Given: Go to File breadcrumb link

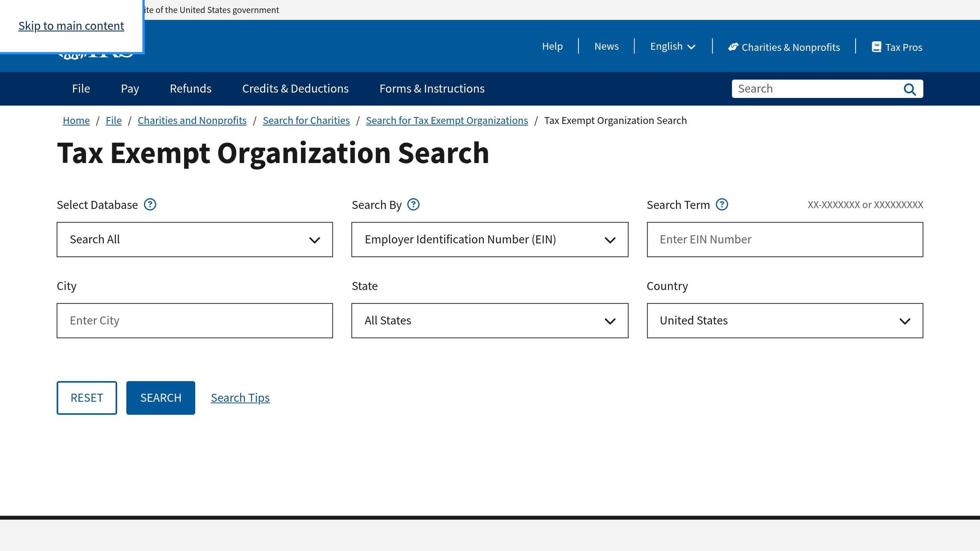Looking at the screenshot, I should click(113, 121).
